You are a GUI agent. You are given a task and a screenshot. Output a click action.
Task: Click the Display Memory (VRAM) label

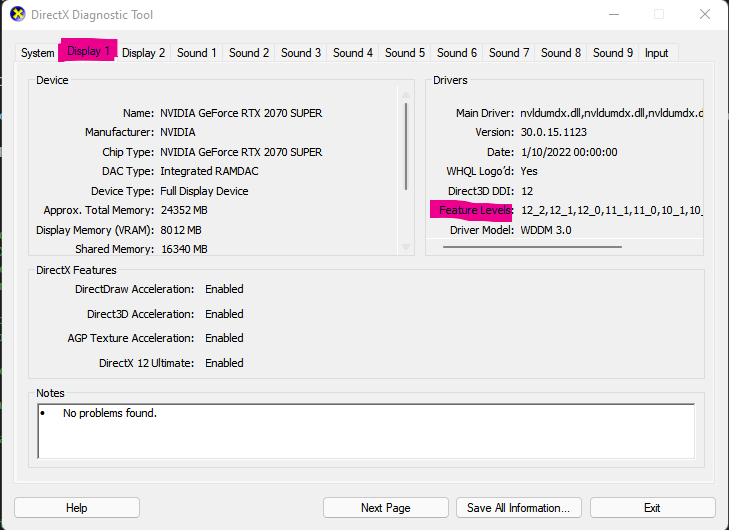95,230
